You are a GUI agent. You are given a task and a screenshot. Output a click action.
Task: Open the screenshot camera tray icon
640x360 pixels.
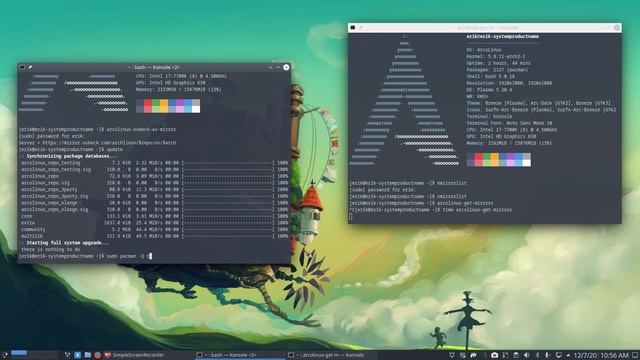494,356
